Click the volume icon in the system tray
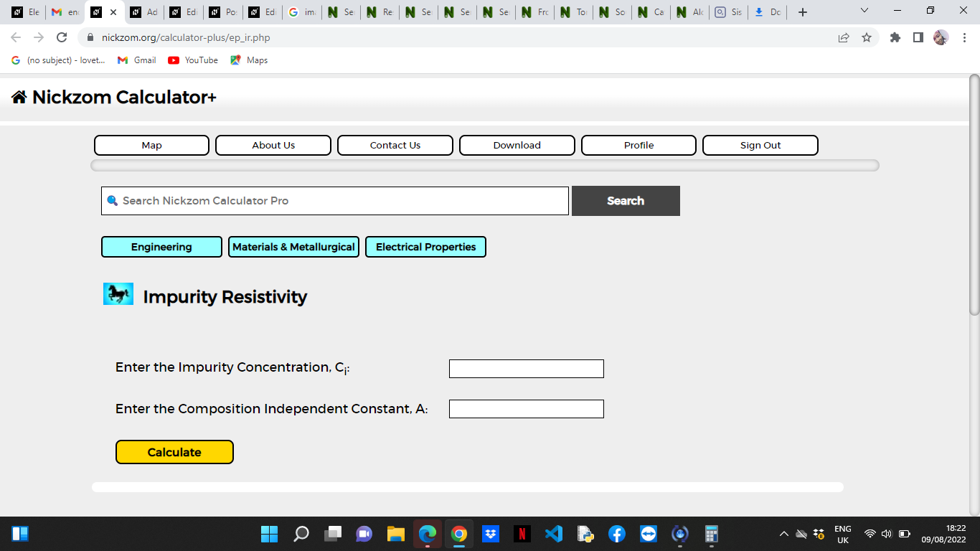The width and height of the screenshot is (980, 551). coord(887,534)
